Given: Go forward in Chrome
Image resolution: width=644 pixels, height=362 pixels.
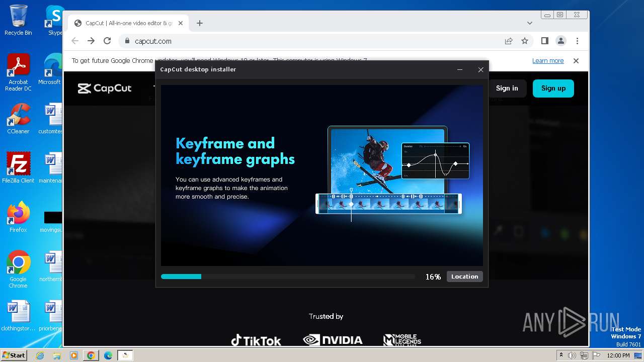Looking at the screenshot, I should pyautogui.click(x=91, y=41).
